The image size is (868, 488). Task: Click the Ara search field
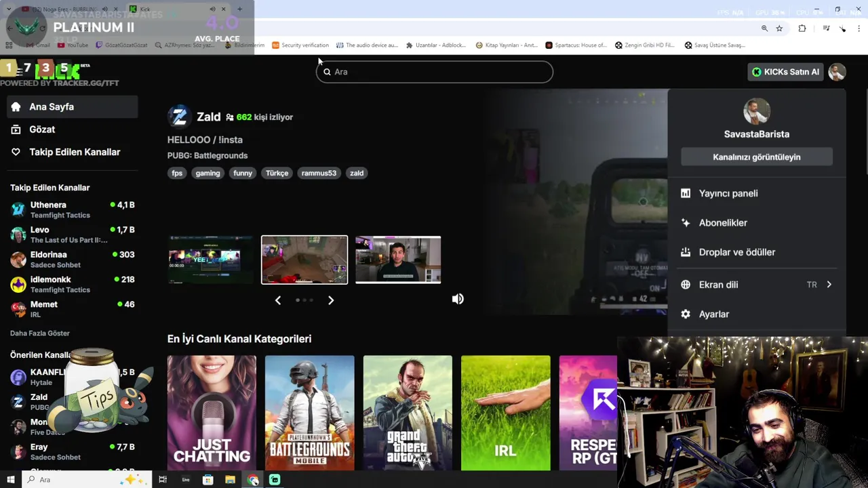(x=434, y=72)
